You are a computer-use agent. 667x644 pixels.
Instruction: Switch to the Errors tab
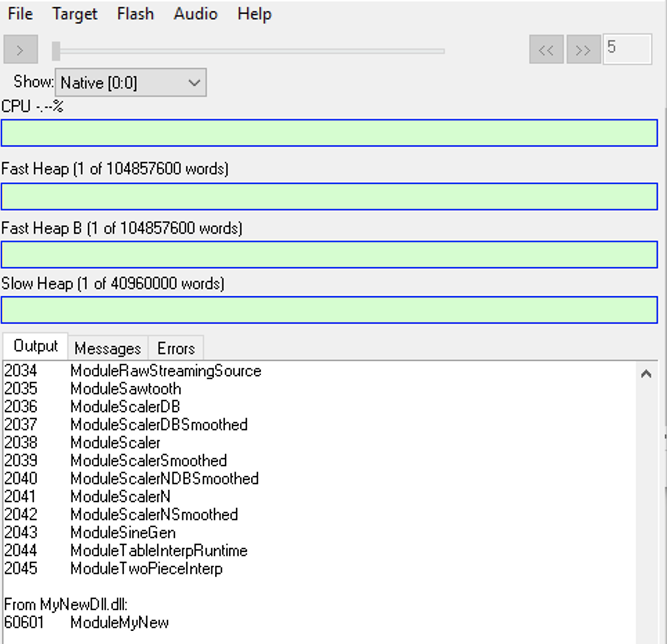[x=176, y=348]
